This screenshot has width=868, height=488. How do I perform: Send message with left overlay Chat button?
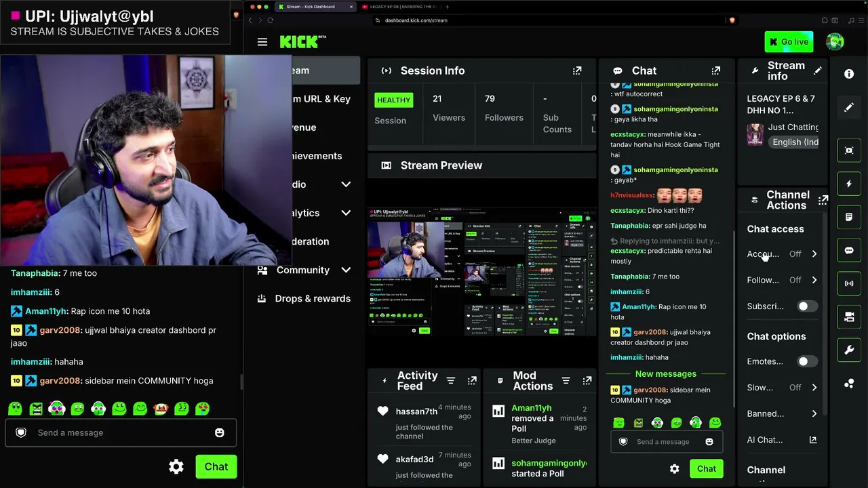pos(216,466)
